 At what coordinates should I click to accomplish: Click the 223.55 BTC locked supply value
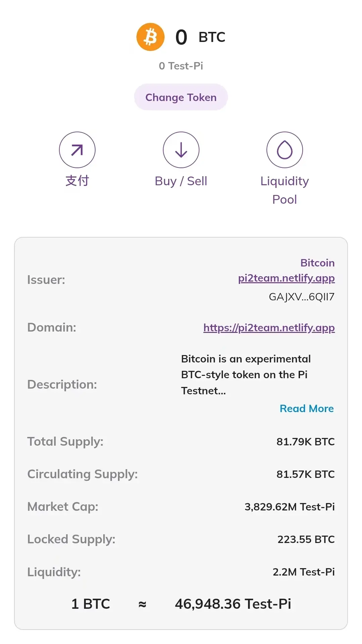[x=306, y=539]
